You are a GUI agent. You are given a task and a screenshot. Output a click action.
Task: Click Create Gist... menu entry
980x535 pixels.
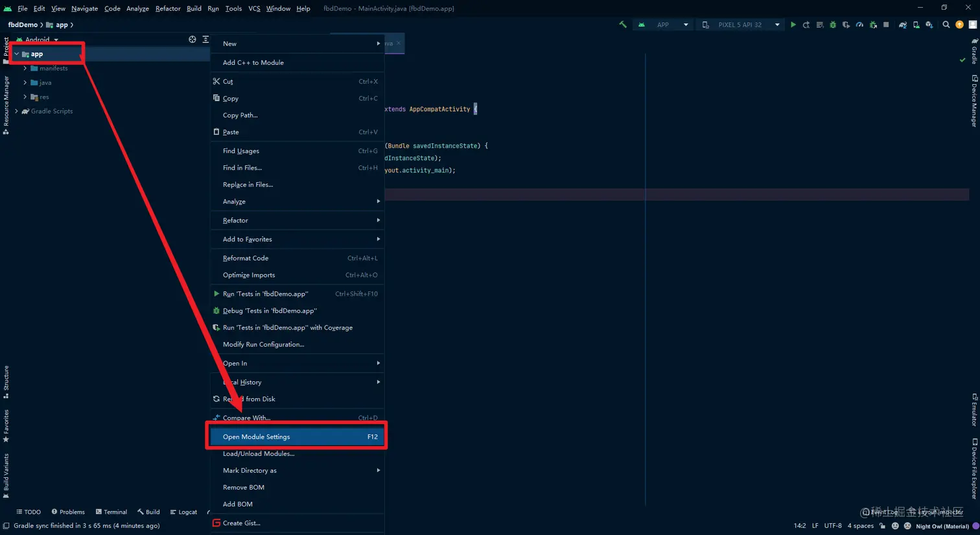pos(297,523)
